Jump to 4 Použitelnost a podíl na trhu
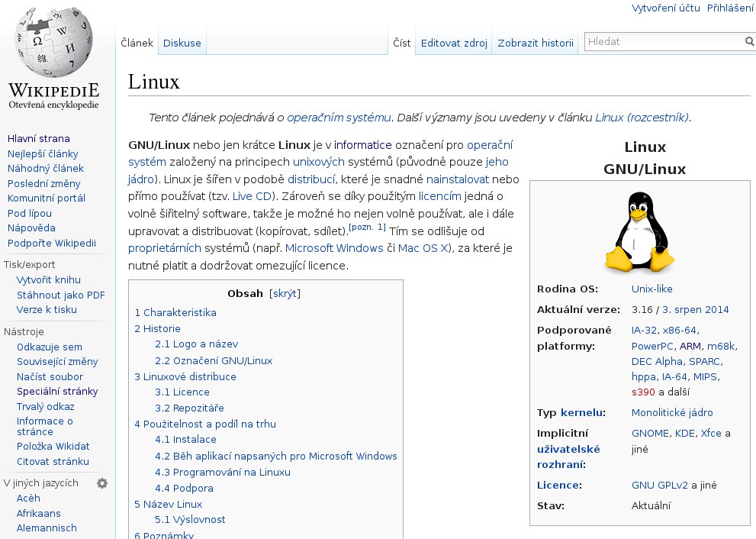 pos(205,424)
